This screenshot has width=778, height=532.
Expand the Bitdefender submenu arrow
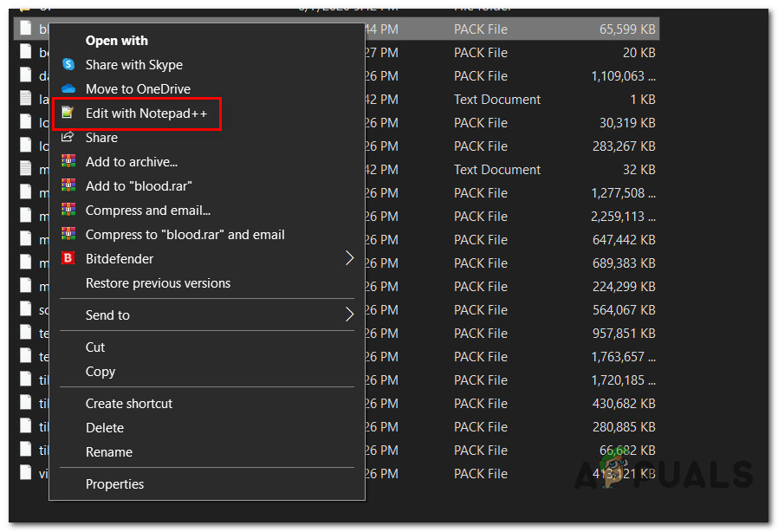coord(350,258)
